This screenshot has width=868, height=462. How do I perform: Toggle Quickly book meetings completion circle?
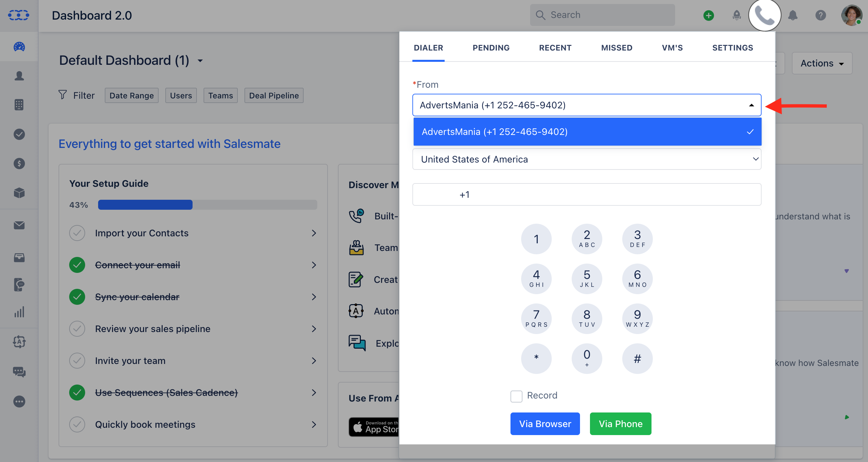point(77,424)
